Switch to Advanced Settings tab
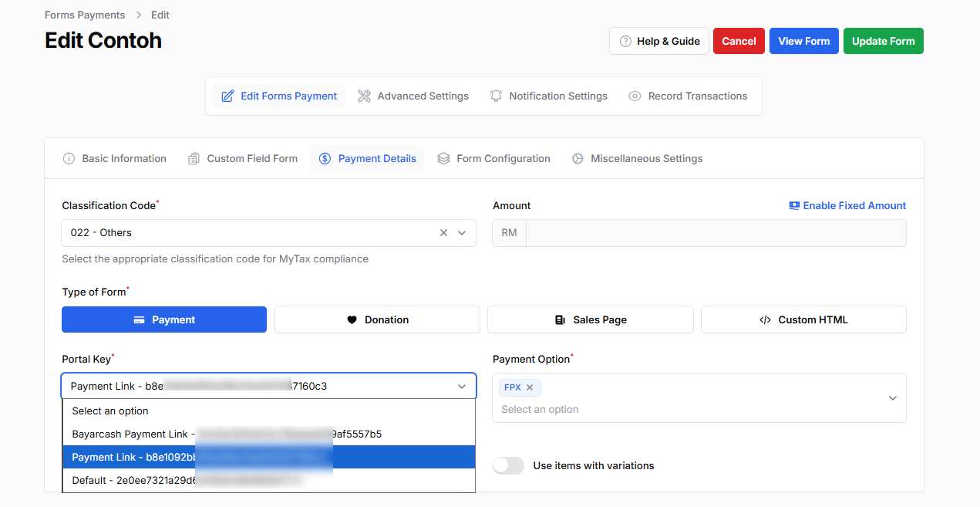This screenshot has width=980, height=507. click(x=413, y=96)
